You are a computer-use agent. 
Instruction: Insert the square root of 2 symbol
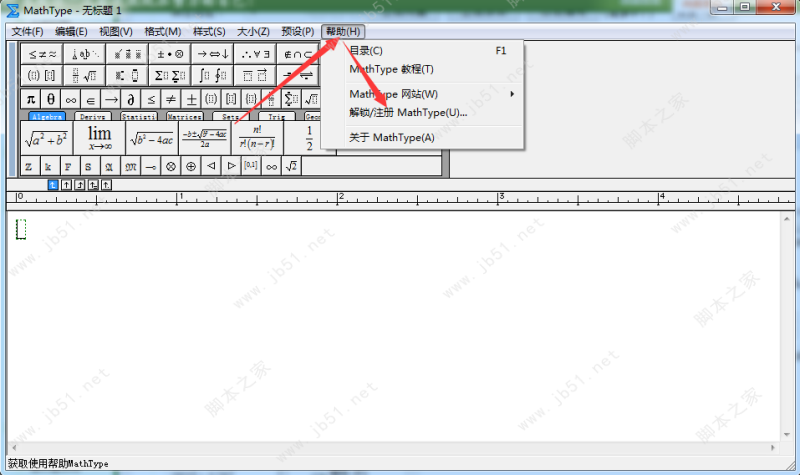coord(291,166)
